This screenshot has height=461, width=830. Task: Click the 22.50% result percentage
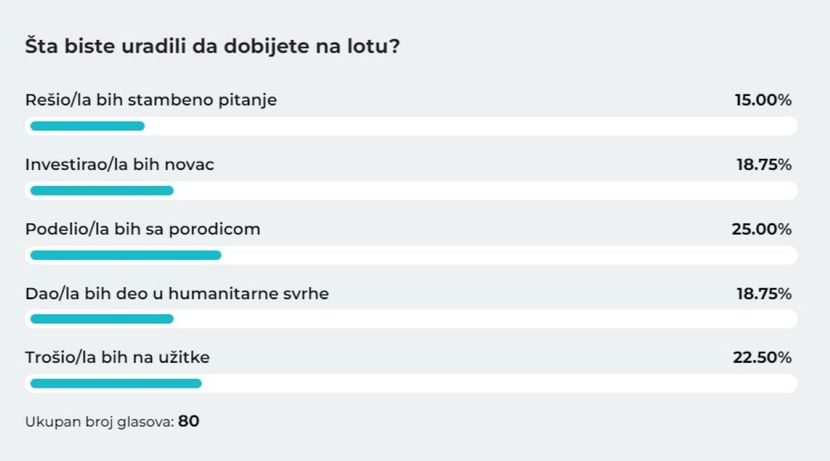pos(762,357)
